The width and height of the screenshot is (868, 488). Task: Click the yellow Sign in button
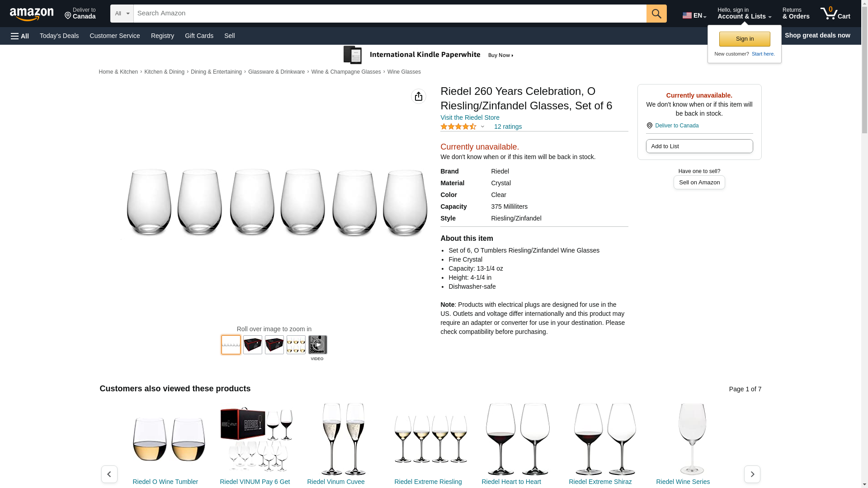[744, 39]
